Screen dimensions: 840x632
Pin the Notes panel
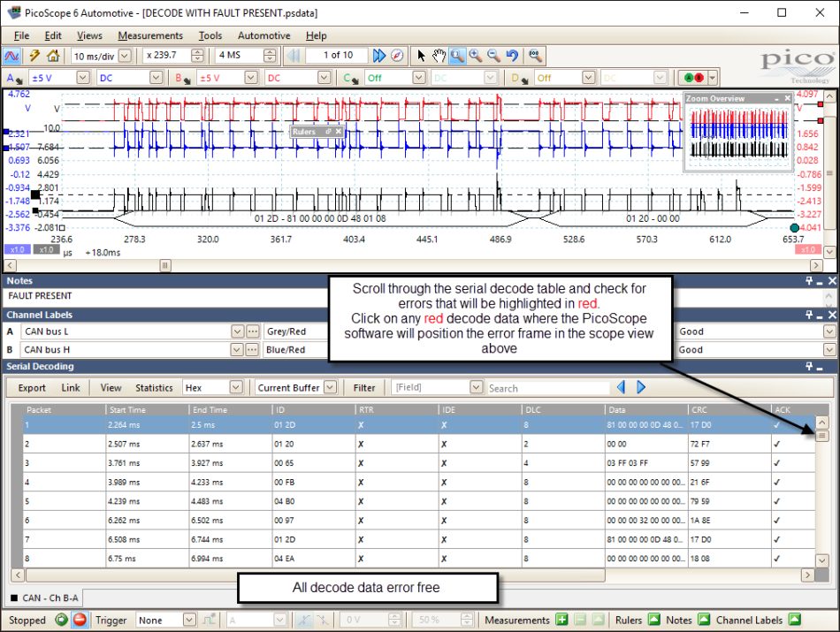[809, 281]
